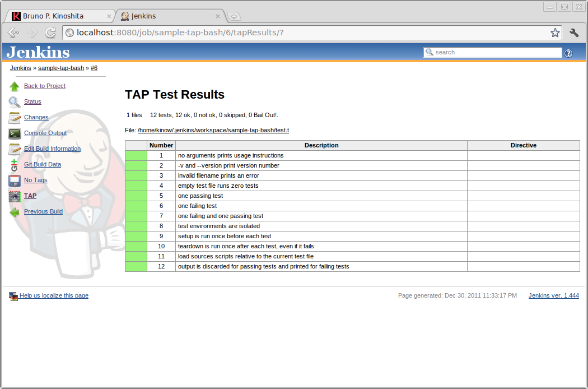This screenshot has width=588, height=389.
Task: Open the Console Output terminal icon
Action: coord(15,133)
